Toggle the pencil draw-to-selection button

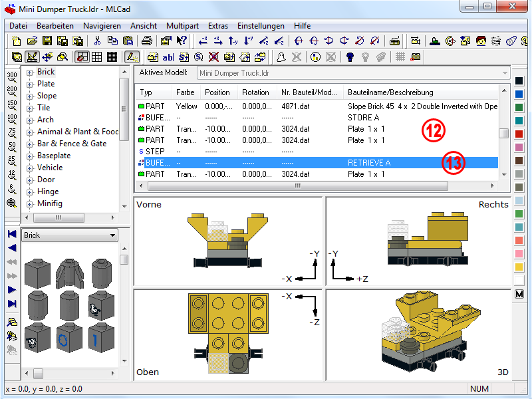click(131, 57)
